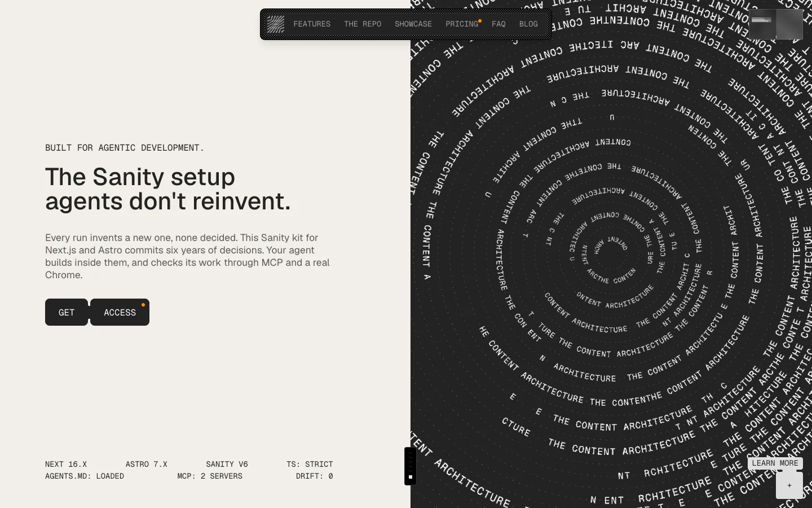Viewport: 812px width, 508px height.
Task: Click the GET button
Action: pyautogui.click(x=67, y=312)
